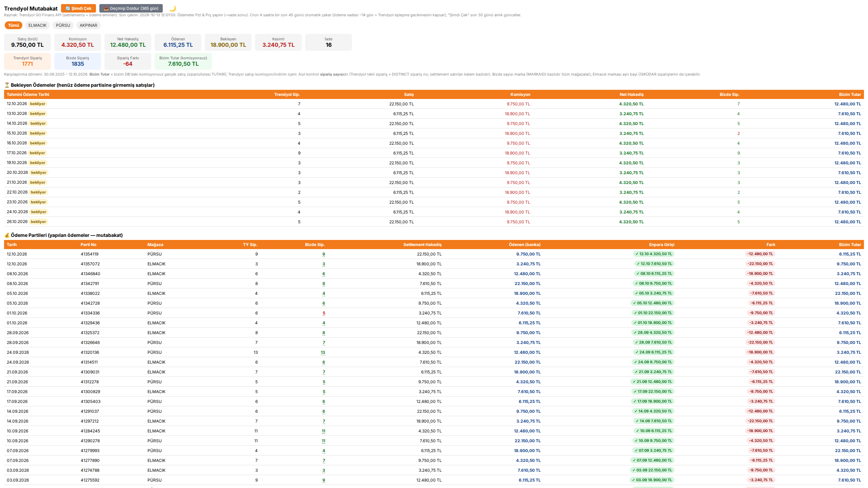Click Fark badge -22.150,00 TL for parti 41357072
This screenshot has width=868, height=488.
[760, 264]
